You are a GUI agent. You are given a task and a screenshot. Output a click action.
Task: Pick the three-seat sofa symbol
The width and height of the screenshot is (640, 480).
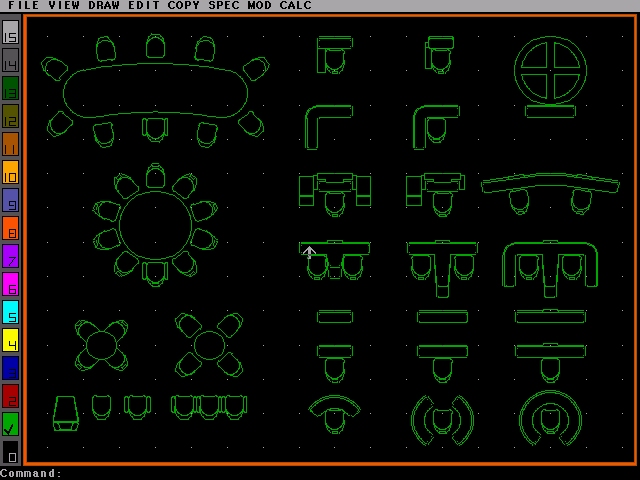(208, 406)
